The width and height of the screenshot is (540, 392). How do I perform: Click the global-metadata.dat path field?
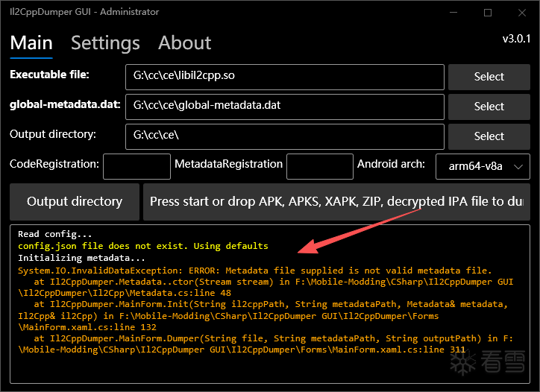click(285, 107)
